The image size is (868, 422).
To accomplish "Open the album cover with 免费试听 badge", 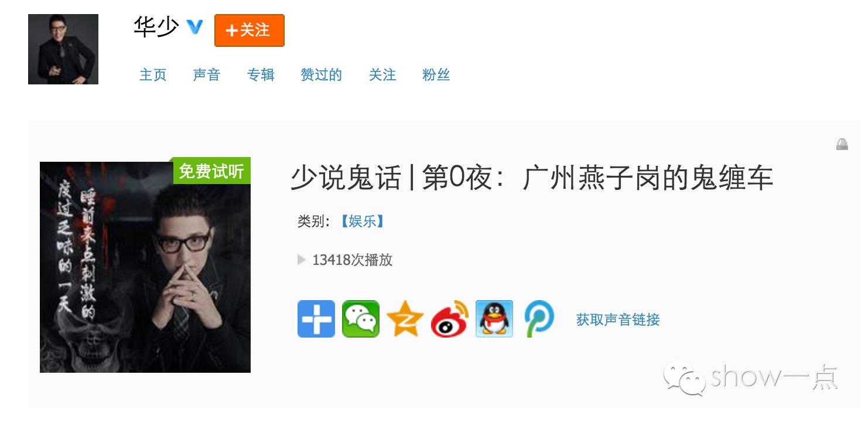I will click(145, 267).
